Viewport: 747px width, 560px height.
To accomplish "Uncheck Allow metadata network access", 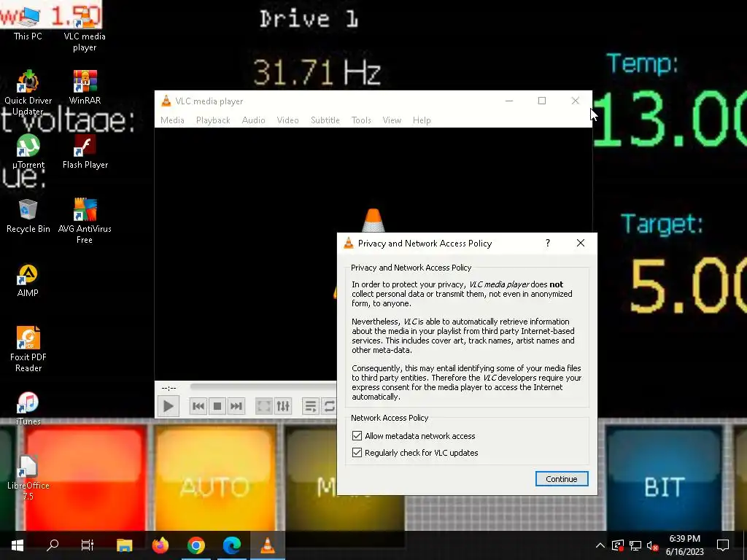I will click(x=357, y=436).
